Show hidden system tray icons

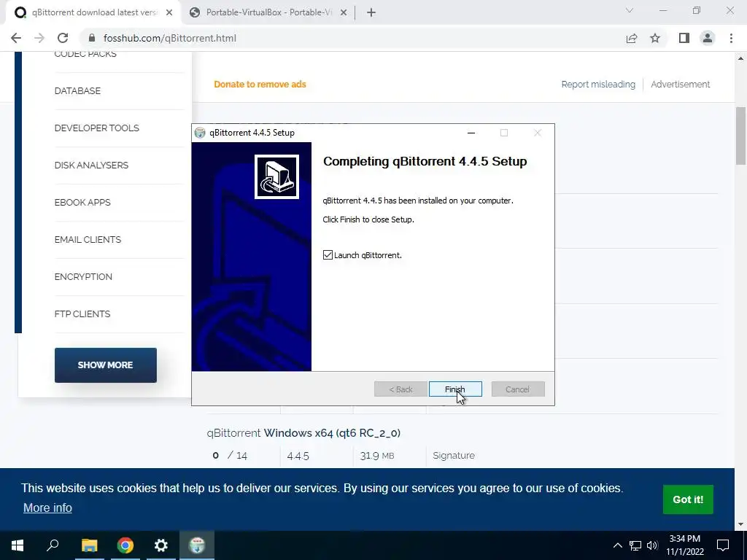pyautogui.click(x=617, y=545)
